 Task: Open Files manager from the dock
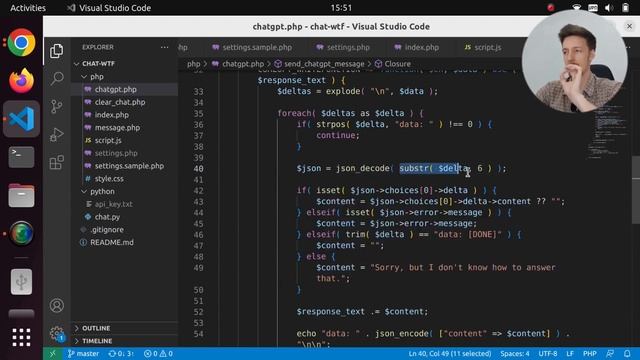click(21, 196)
